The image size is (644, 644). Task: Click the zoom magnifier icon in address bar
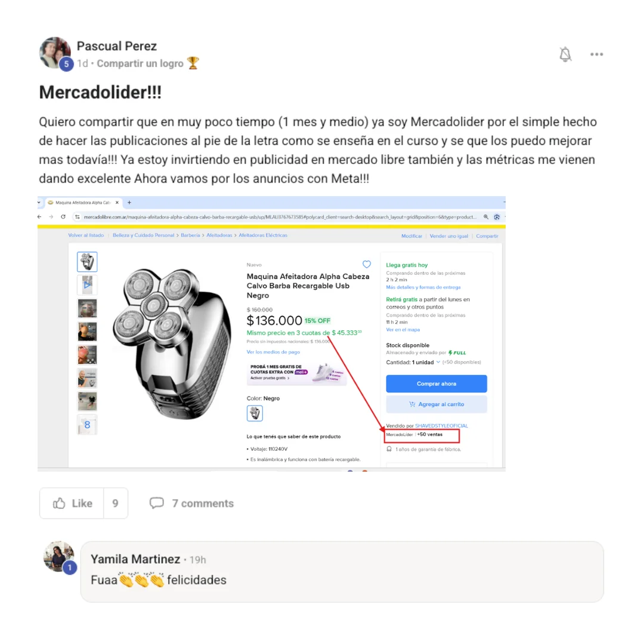(x=486, y=217)
